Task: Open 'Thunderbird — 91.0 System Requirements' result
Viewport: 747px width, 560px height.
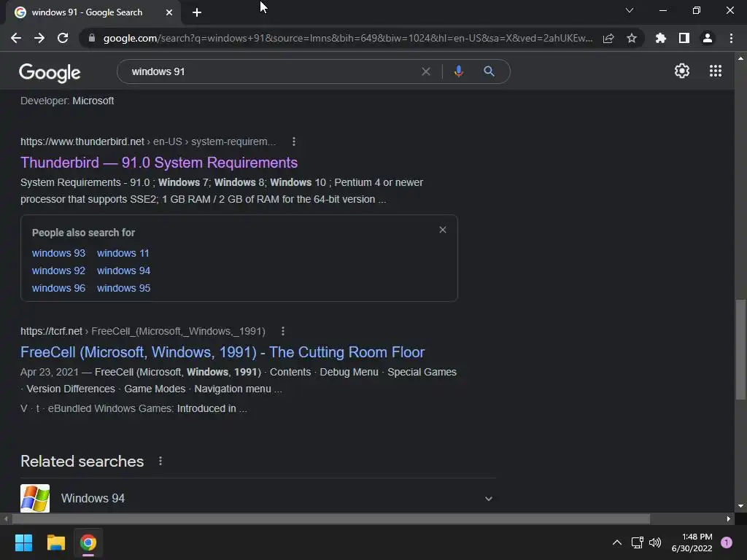Action: (159, 163)
